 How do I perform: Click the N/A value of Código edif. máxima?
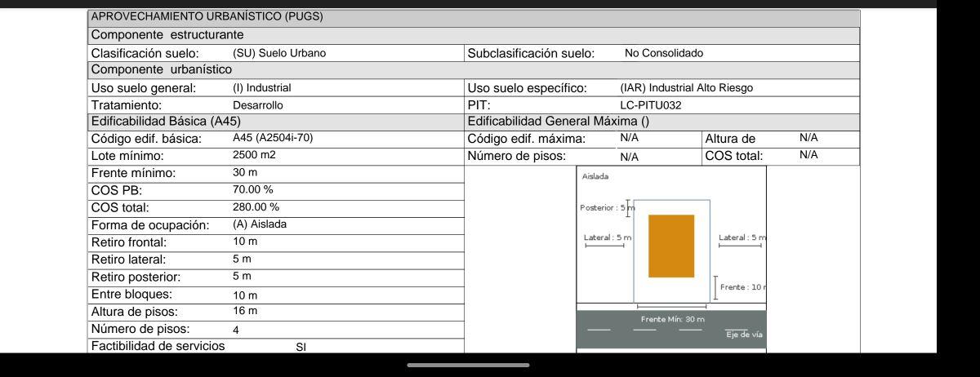click(x=629, y=139)
